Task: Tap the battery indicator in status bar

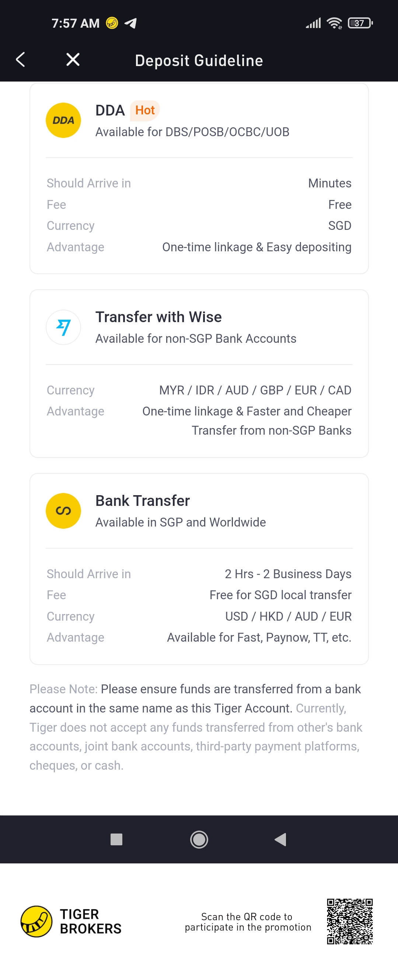Action: pos(360,23)
